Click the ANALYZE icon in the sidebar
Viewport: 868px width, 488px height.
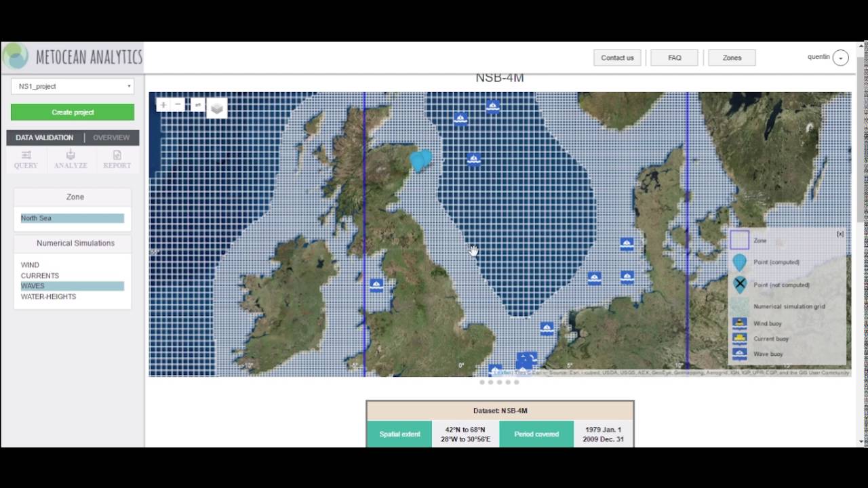coord(71,160)
